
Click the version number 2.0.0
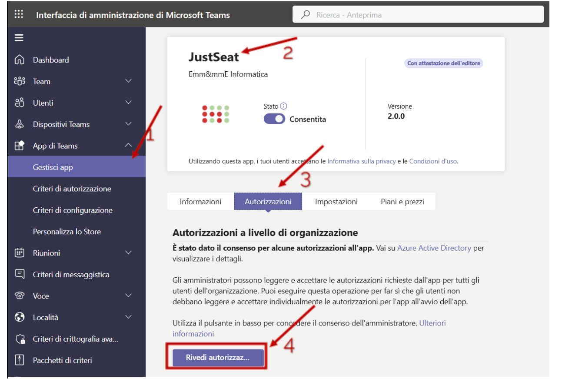(396, 116)
